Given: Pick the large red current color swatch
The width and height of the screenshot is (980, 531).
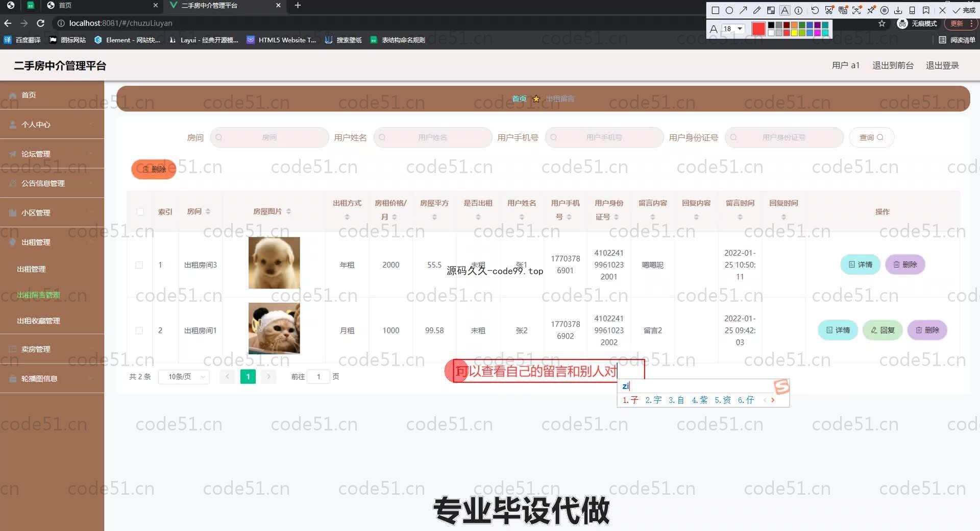Looking at the screenshot, I should [x=758, y=29].
